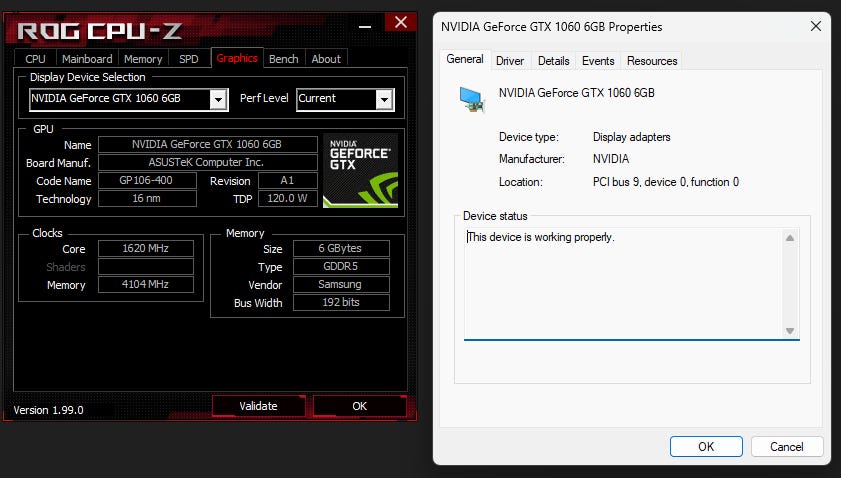Click the 120.0 W TDP value
This screenshot has height=478, width=841.
(x=287, y=198)
